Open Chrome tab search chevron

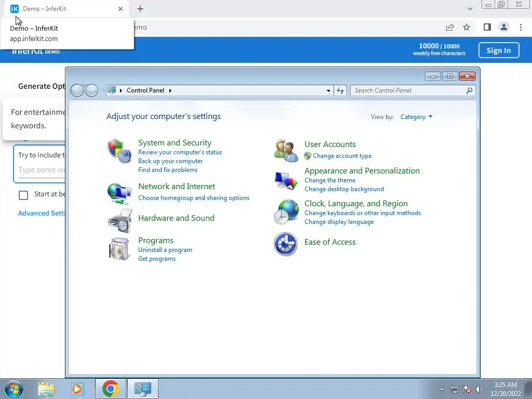click(470, 9)
